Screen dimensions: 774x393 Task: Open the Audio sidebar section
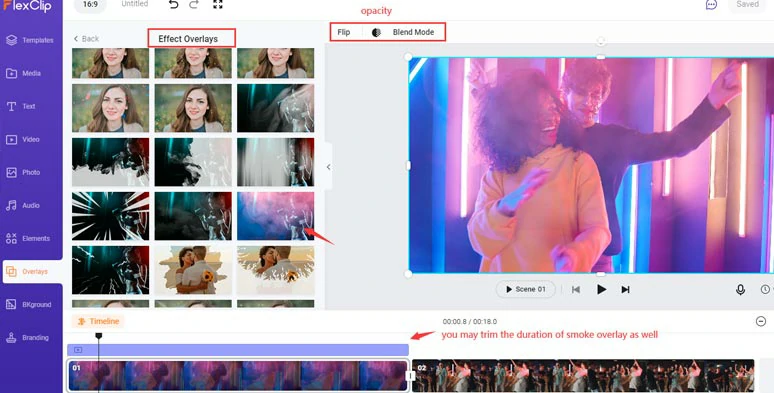click(23, 205)
